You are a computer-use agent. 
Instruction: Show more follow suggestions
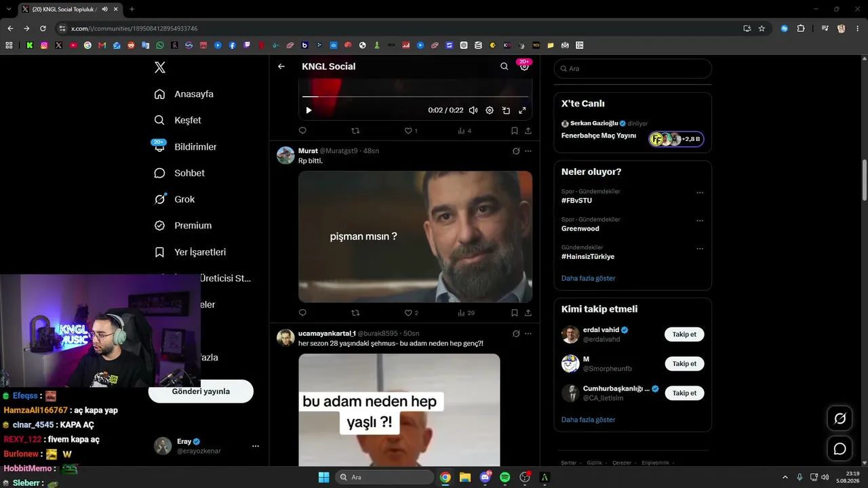pyautogui.click(x=589, y=420)
